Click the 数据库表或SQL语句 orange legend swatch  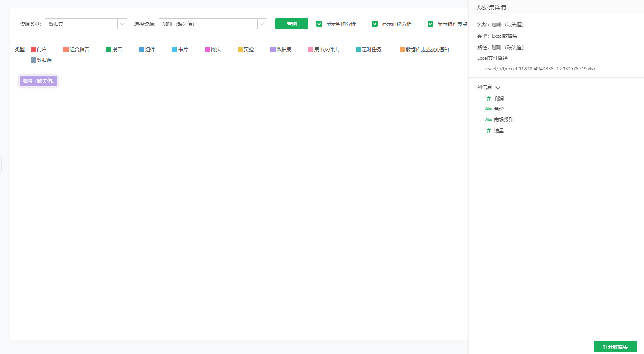tap(402, 50)
